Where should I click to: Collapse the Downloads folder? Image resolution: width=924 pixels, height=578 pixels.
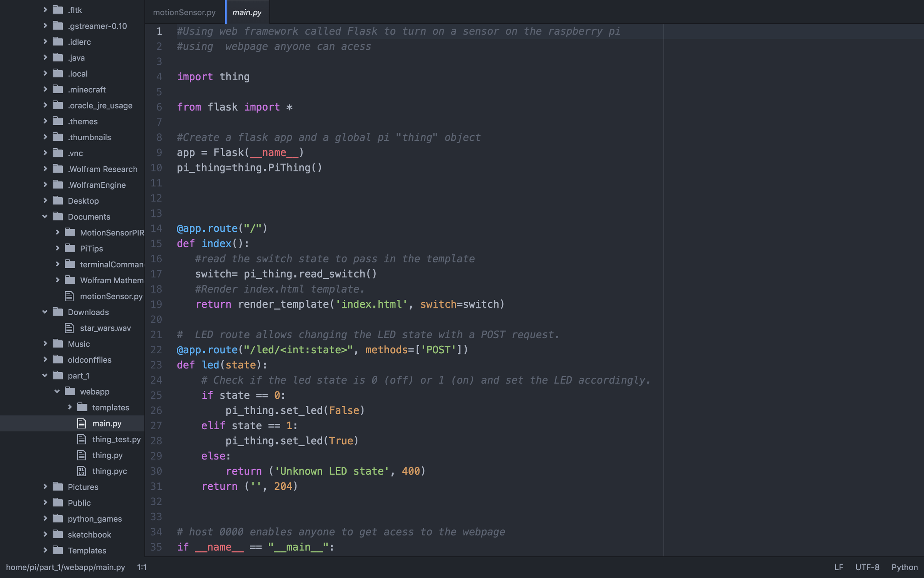45,312
